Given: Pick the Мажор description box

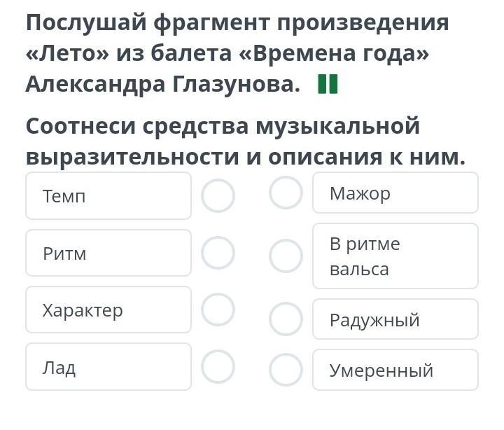Looking at the screenshot, I should point(395,193).
